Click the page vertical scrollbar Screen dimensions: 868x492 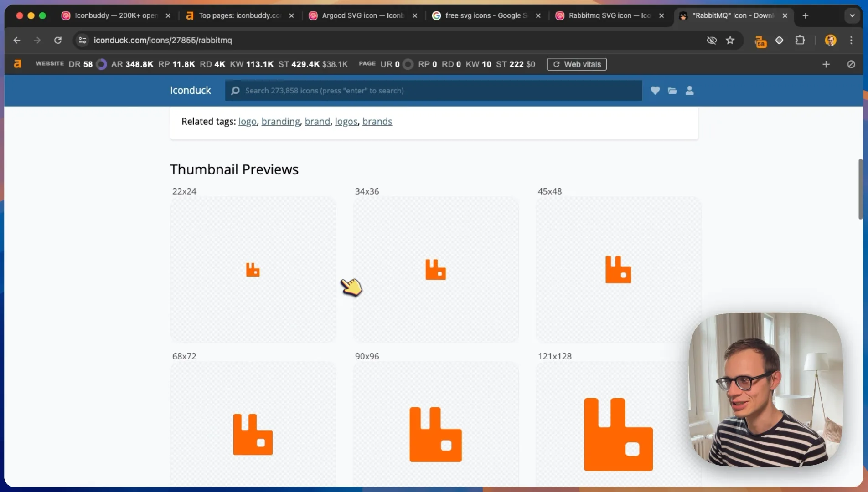tap(860, 189)
